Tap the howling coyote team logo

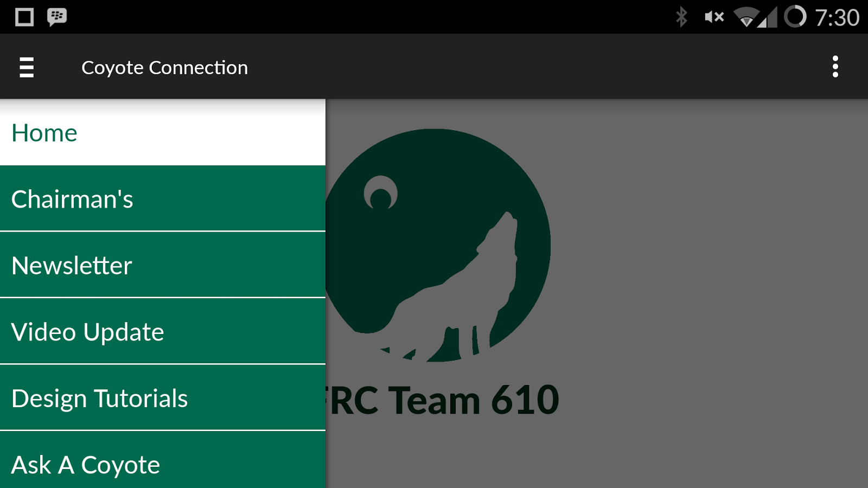tap(438, 245)
